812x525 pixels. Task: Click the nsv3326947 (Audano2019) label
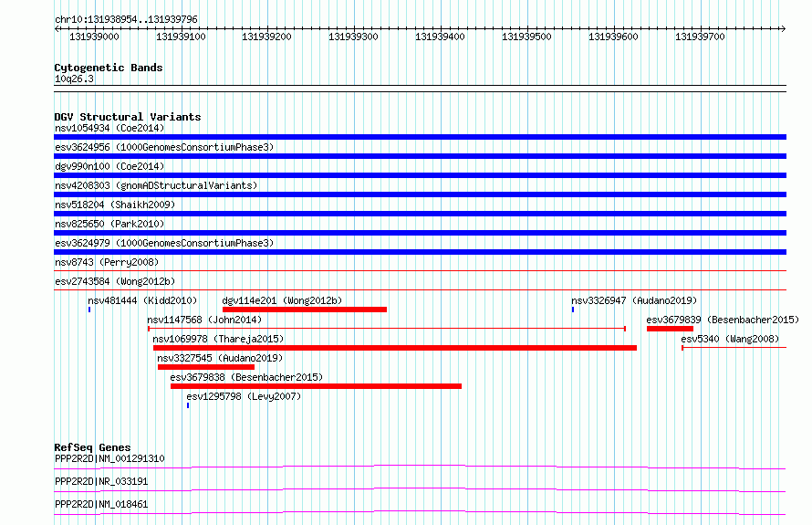[x=634, y=300]
